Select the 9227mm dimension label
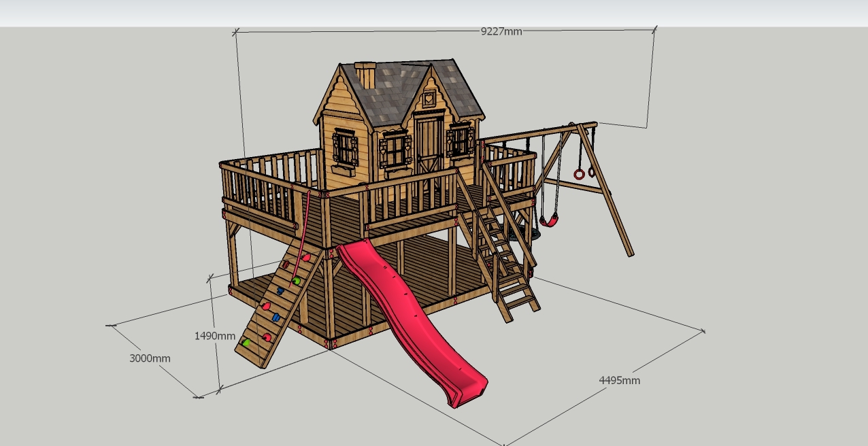This screenshot has width=868, height=446. point(501,31)
